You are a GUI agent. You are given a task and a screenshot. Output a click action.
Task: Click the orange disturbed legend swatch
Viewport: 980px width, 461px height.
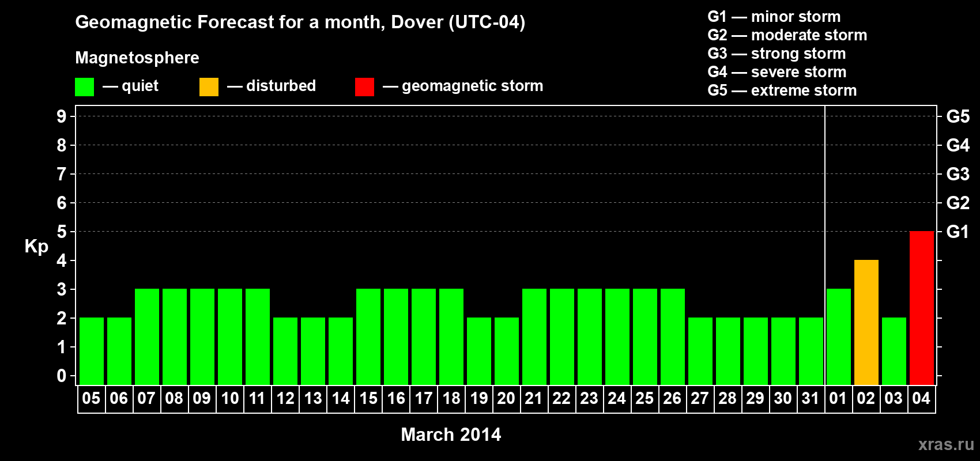pos(209,87)
